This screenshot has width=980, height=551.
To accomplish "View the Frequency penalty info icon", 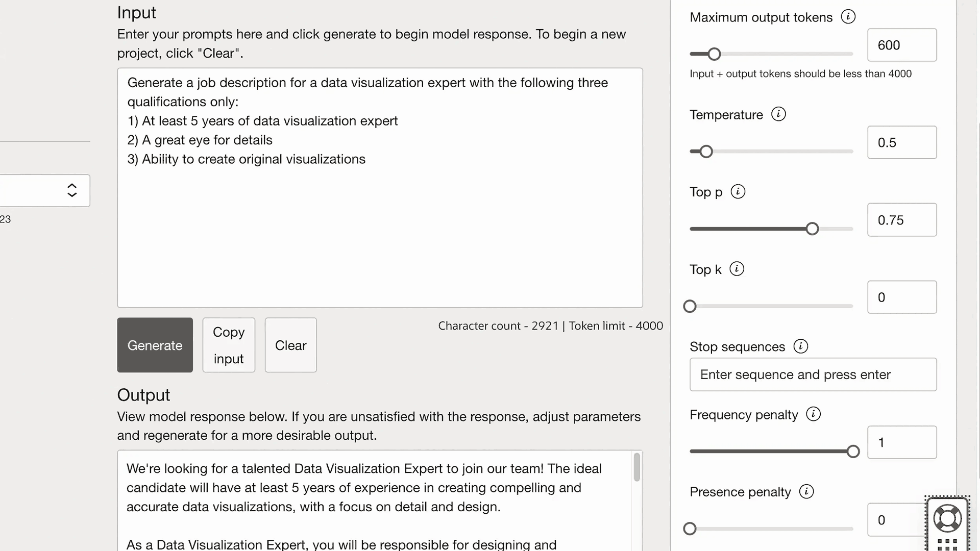I will coord(813,414).
